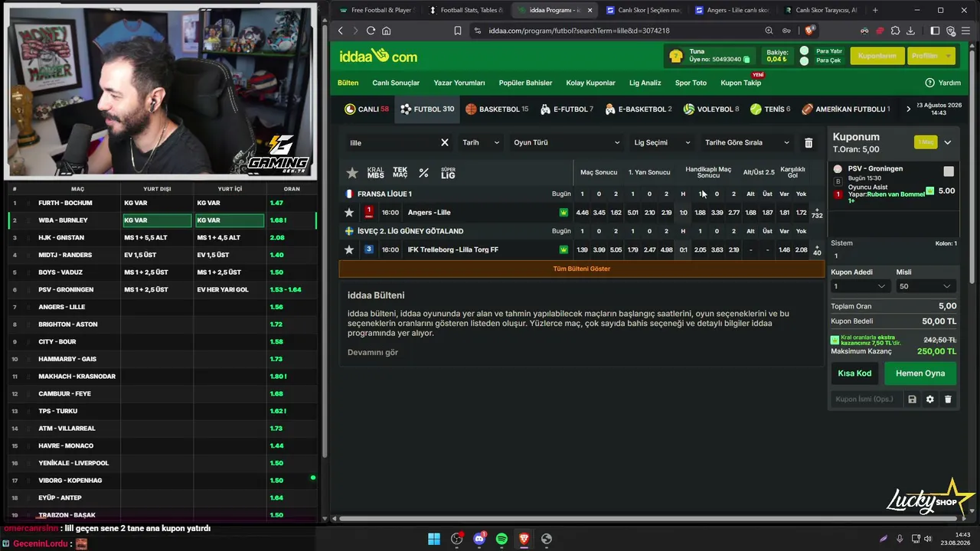Open coupon settings gear icon
The height and width of the screenshot is (551, 980).
tap(929, 399)
